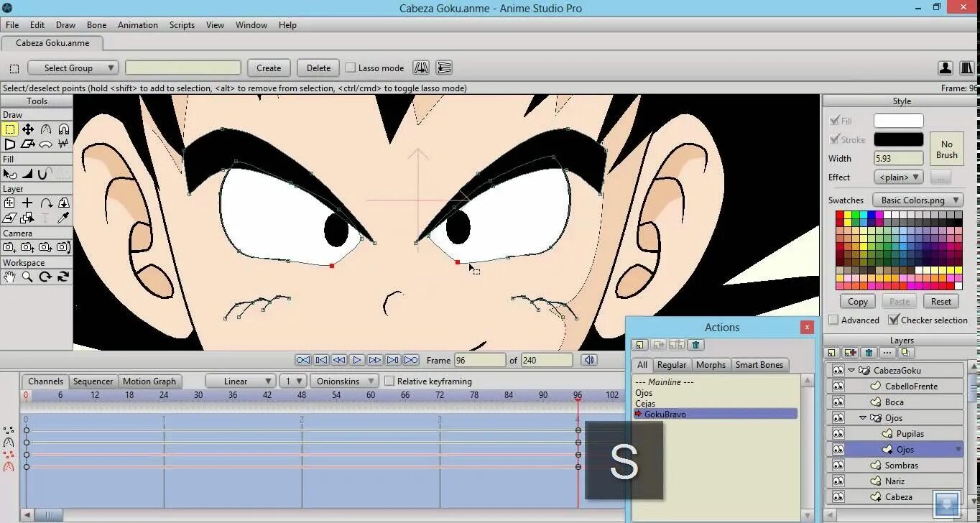Delete action with Actions trash icon
Viewport: 980px width, 523px height.
[x=695, y=346]
